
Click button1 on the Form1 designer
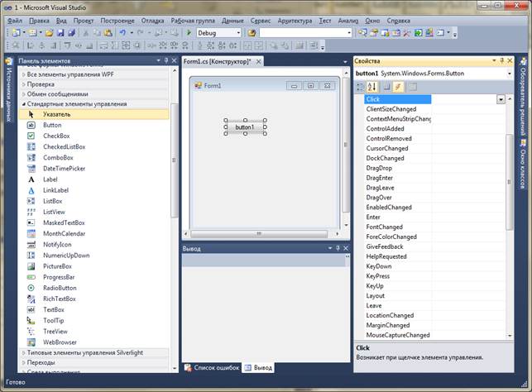point(245,127)
